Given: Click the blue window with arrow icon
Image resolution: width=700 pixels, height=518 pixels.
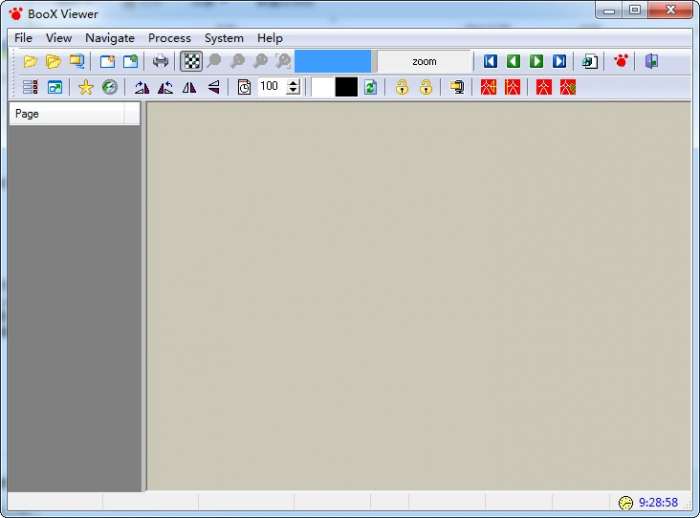Looking at the screenshot, I should pyautogui.click(x=55, y=87).
